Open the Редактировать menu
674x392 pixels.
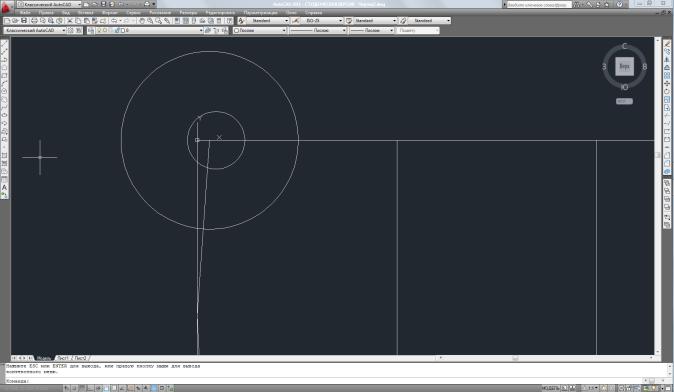[x=220, y=13]
